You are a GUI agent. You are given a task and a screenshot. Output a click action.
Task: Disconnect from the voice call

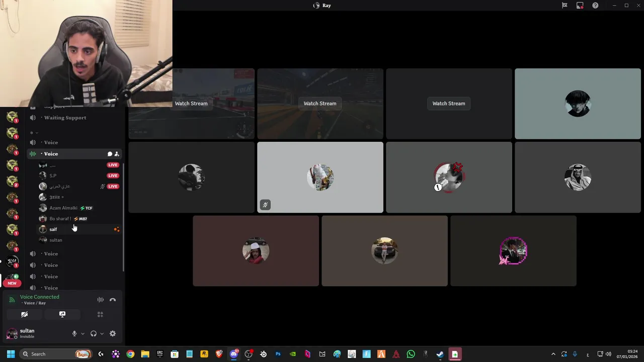point(113,300)
